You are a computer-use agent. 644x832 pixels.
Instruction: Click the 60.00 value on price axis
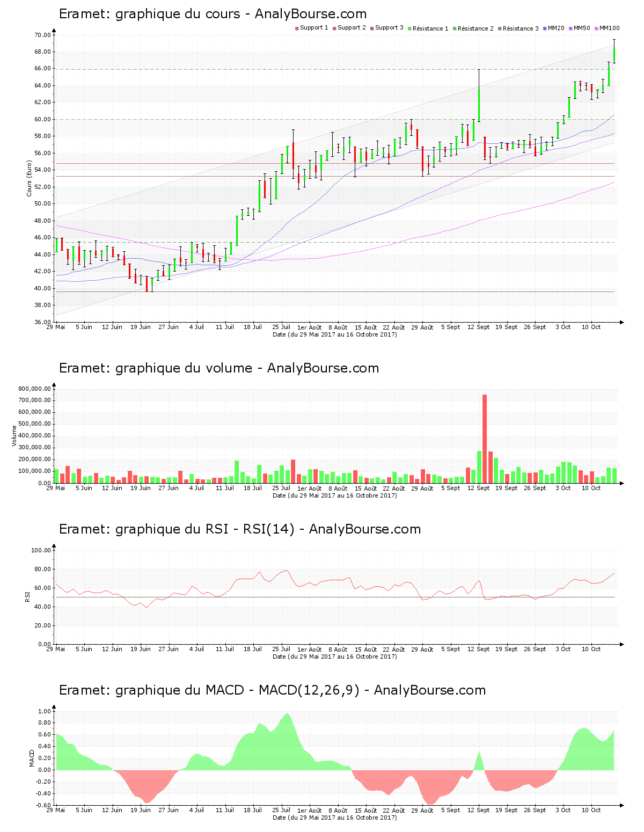43,119
